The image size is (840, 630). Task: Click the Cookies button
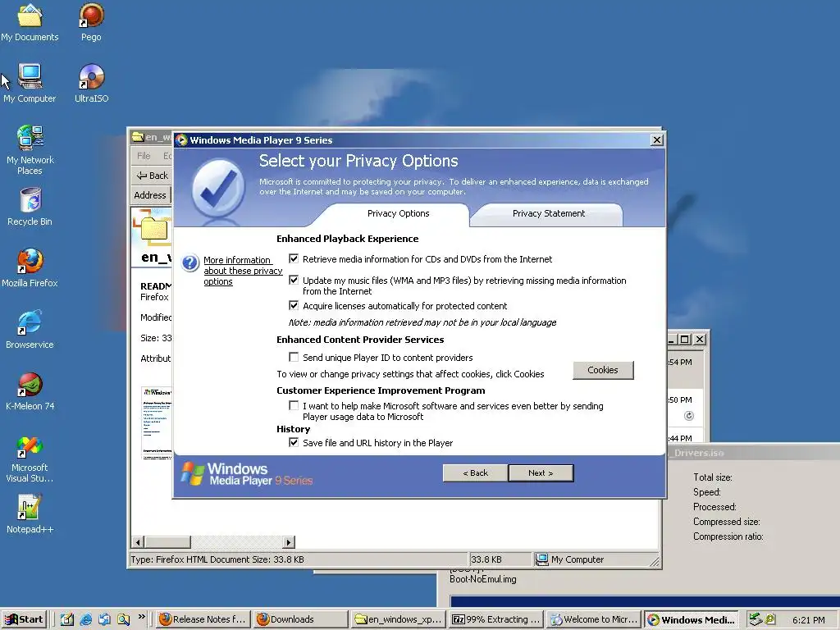(603, 370)
